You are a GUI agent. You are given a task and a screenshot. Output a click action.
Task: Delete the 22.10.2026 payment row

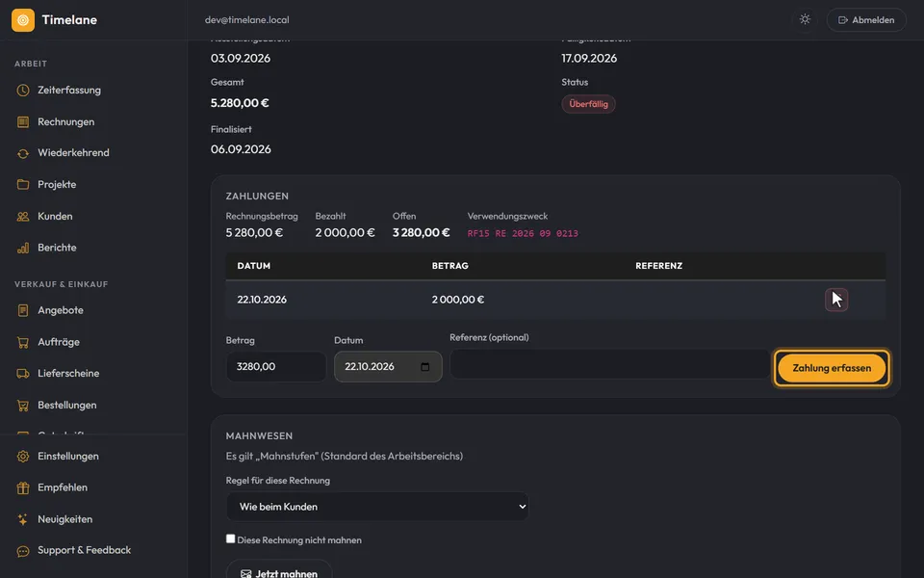pos(836,300)
